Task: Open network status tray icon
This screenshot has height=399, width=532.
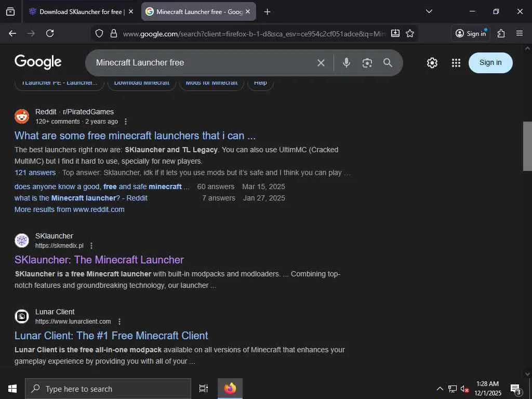Action: click(453, 389)
